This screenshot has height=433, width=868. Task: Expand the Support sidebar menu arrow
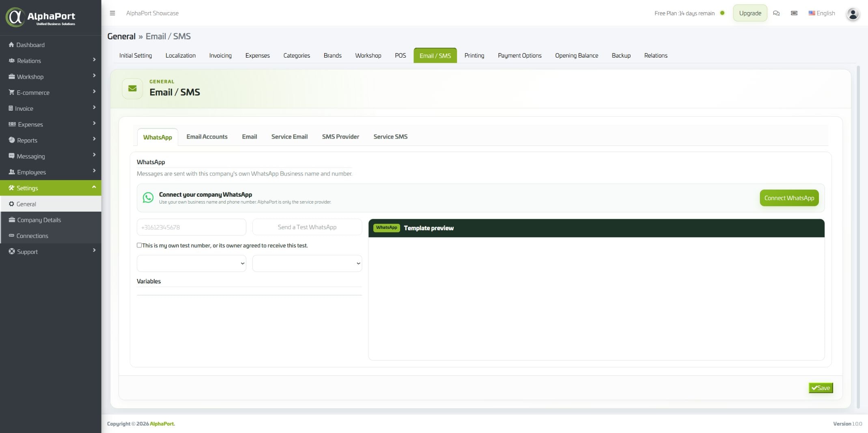point(94,250)
